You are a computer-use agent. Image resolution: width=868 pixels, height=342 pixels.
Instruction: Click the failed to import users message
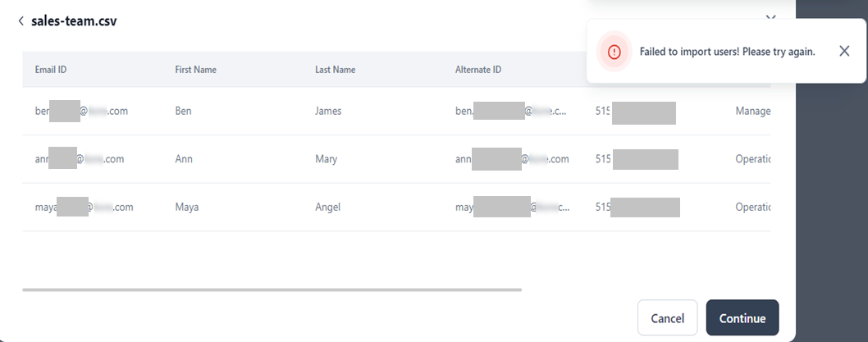tap(727, 51)
